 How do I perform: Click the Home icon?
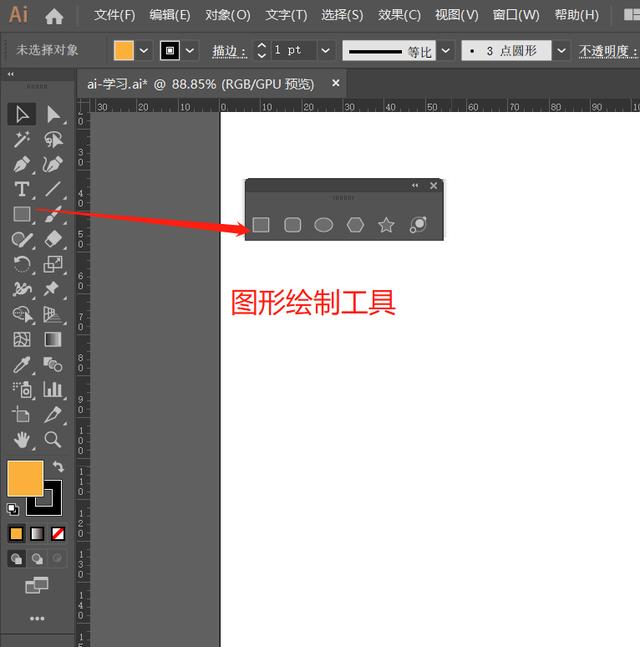(54, 16)
